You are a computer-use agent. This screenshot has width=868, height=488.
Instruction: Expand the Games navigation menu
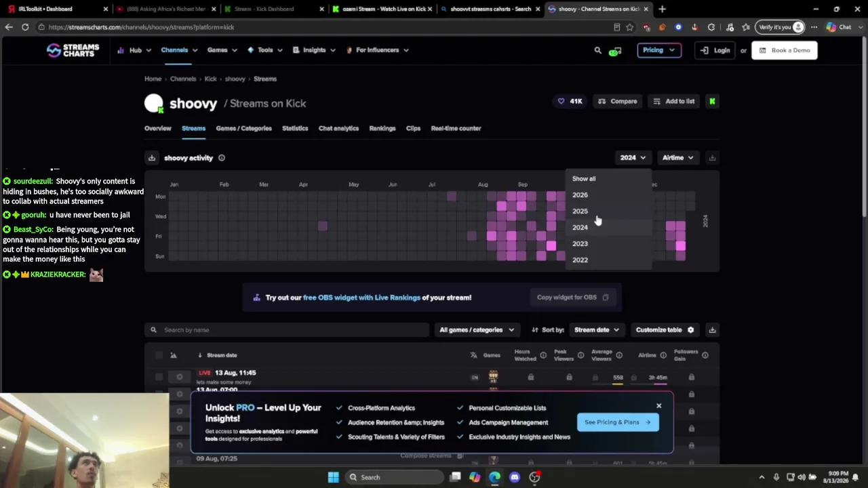(x=222, y=50)
